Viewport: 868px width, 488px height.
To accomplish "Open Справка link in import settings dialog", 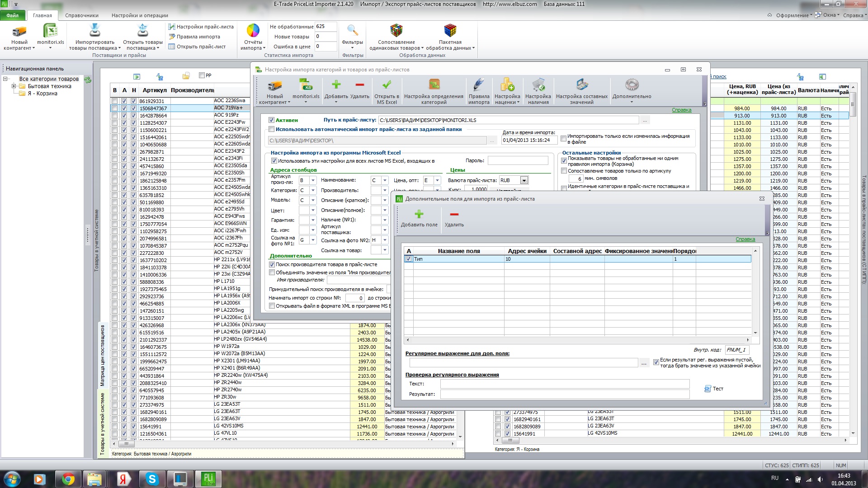I will tap(682, 110).
